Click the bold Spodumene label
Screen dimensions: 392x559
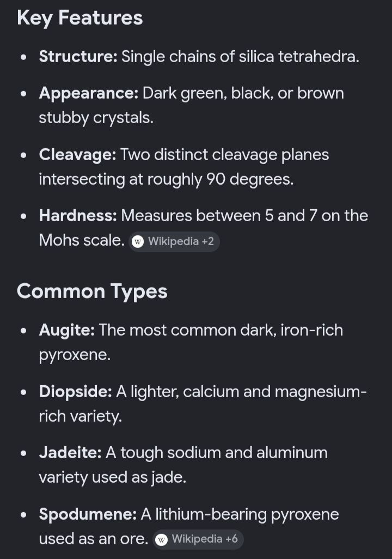click(88, 514)
